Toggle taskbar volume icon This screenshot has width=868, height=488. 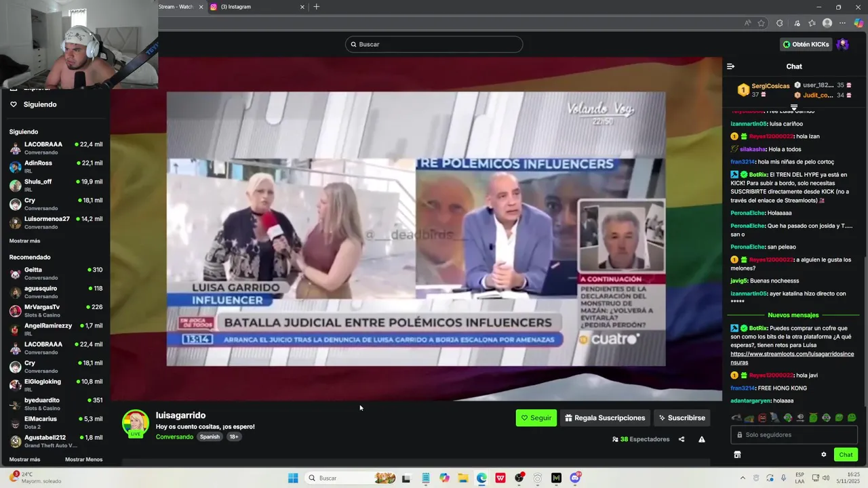[826, 478]
